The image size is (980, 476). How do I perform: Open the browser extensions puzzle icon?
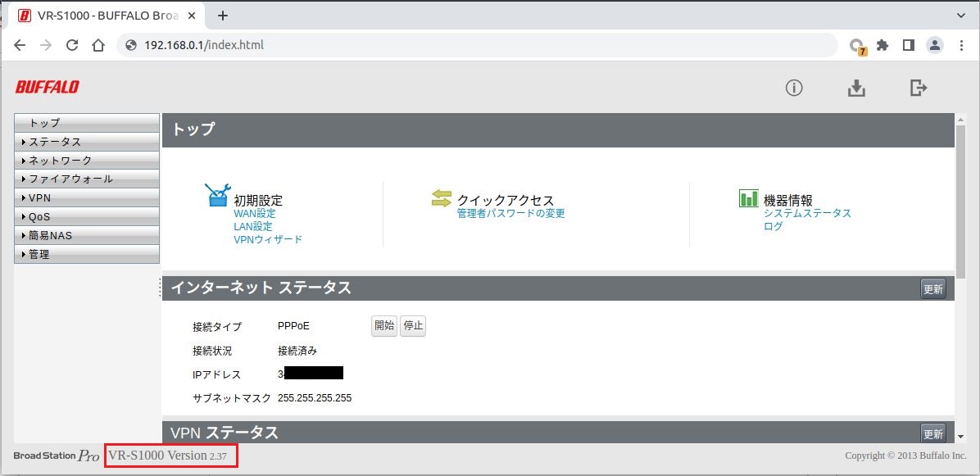tap(882, 45)
